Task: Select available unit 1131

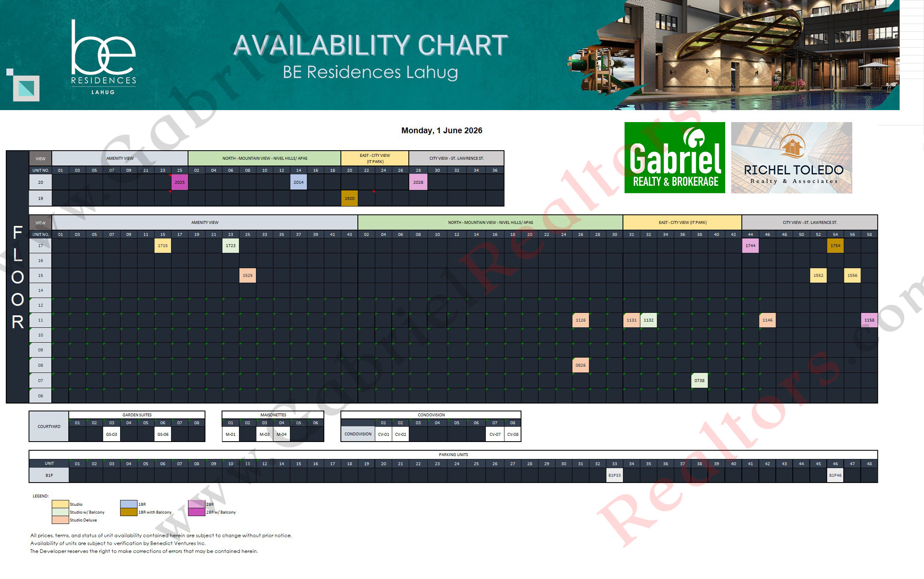Action: click(x=632, y=320)
